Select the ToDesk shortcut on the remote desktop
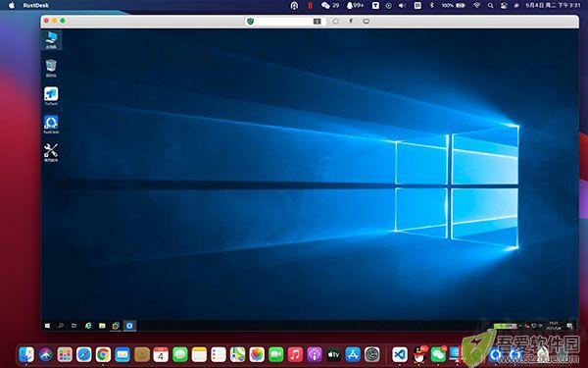 pyautogui.click(x=51, y=96)
